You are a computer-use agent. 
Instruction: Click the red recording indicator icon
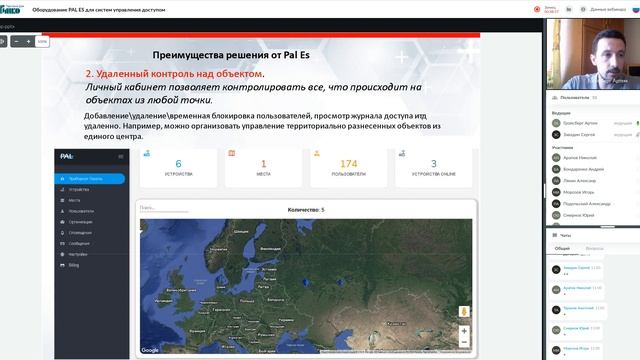(537, 9)
